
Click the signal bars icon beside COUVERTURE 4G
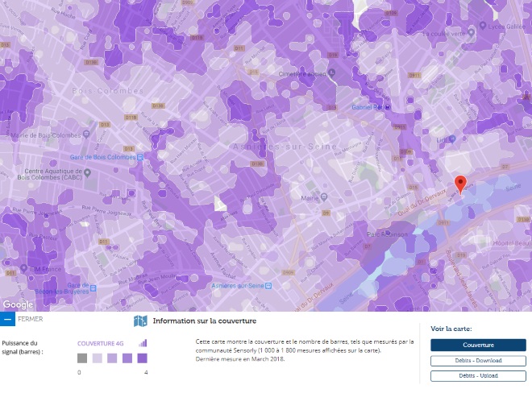pyautogui.click(x=143, y=343)
